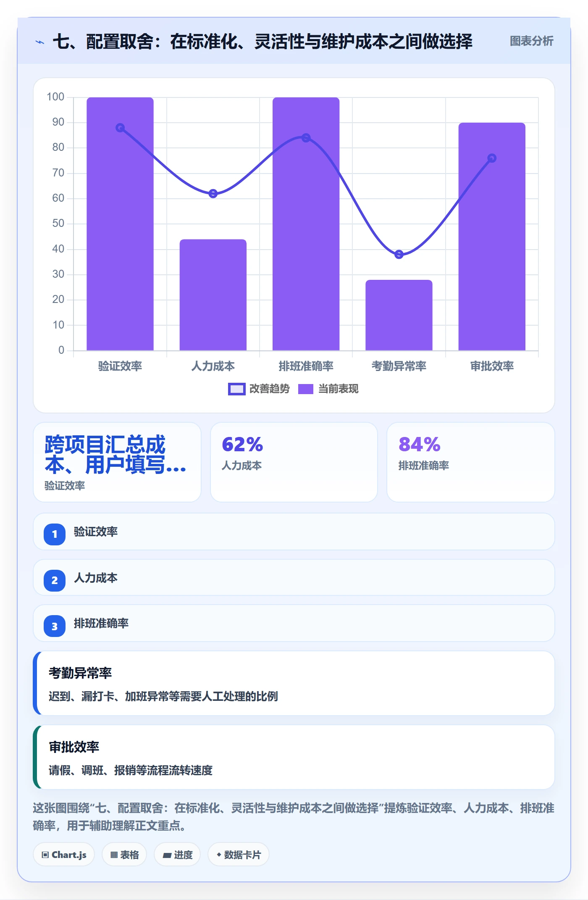Click the 数据卡片 tag chip
588x900 pixels.
[238, 855]
